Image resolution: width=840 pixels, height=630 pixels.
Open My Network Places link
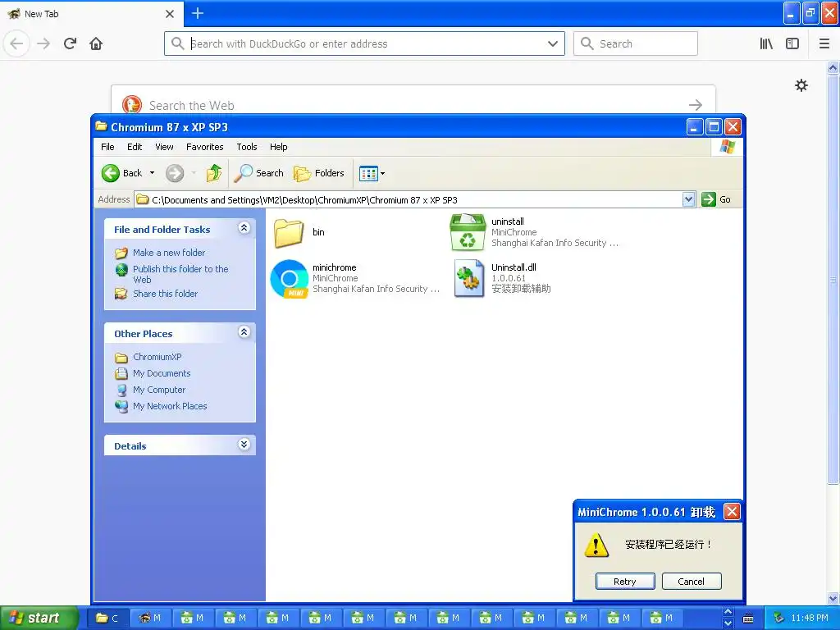[x=170, y=406]
